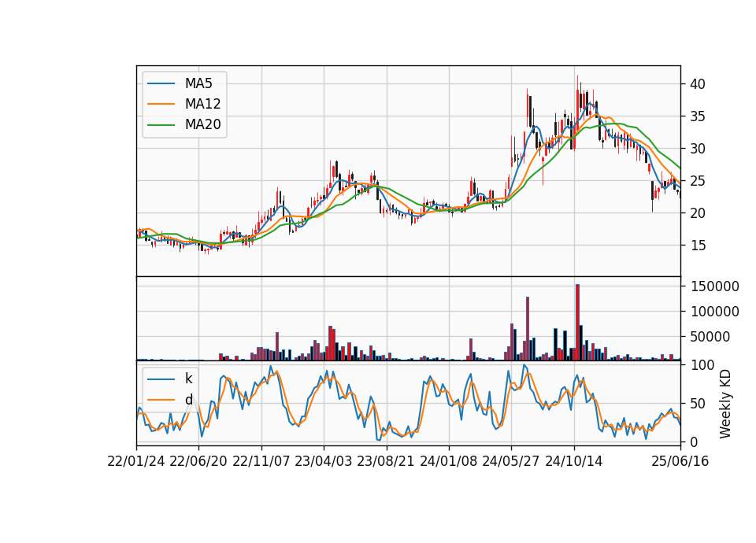Image resolution: width=756 pixels, height=543 pixels.
Task: Click the 22/11/07 date label
Action: (261, 461)
